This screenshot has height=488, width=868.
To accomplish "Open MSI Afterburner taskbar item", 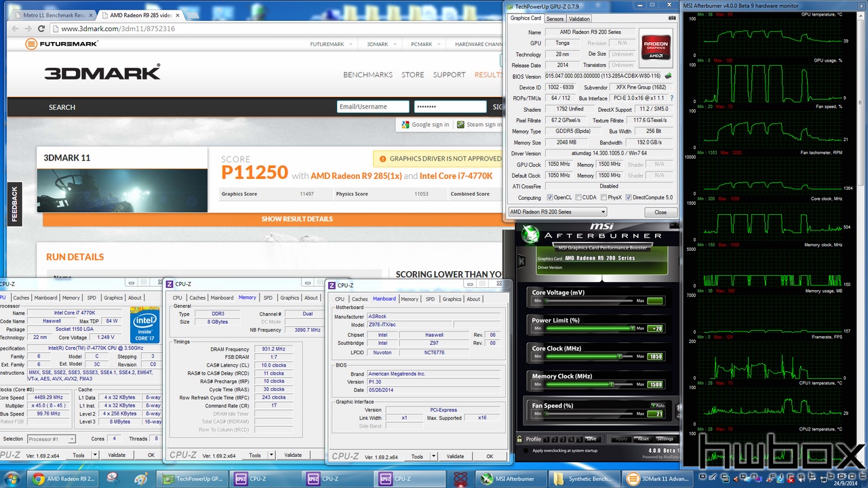I will click(512, 479).
